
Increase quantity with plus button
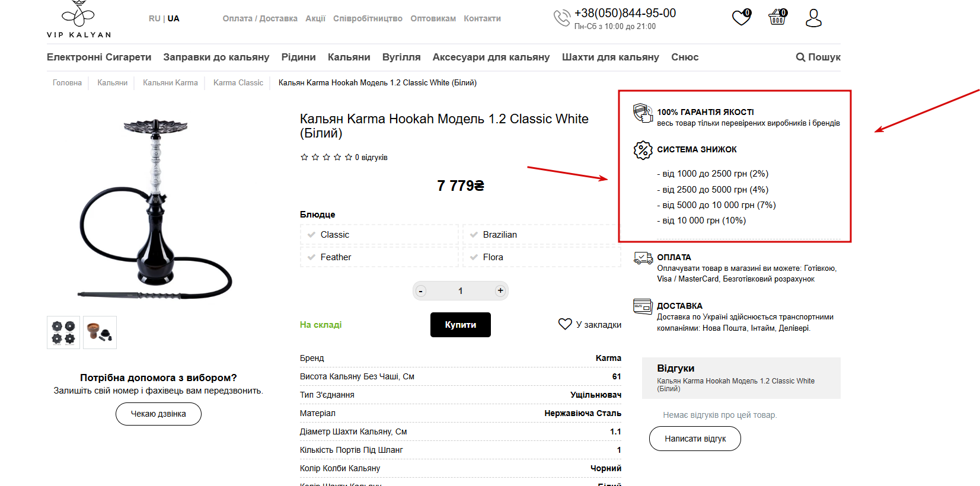pos(500,290)
